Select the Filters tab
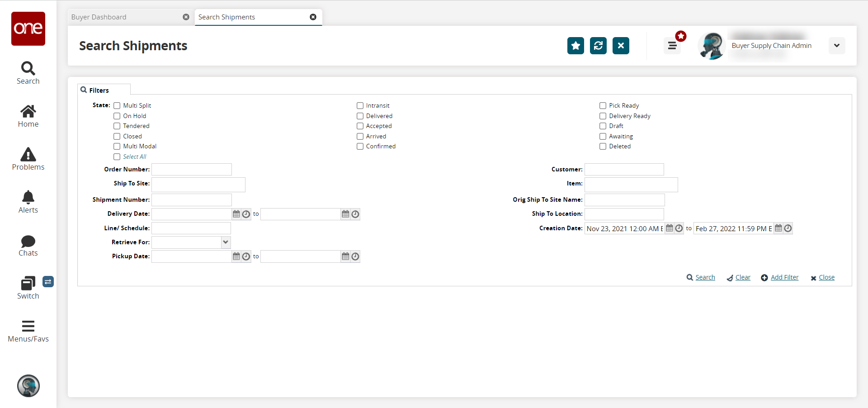 pyautogui.click(x=104, y=90)
